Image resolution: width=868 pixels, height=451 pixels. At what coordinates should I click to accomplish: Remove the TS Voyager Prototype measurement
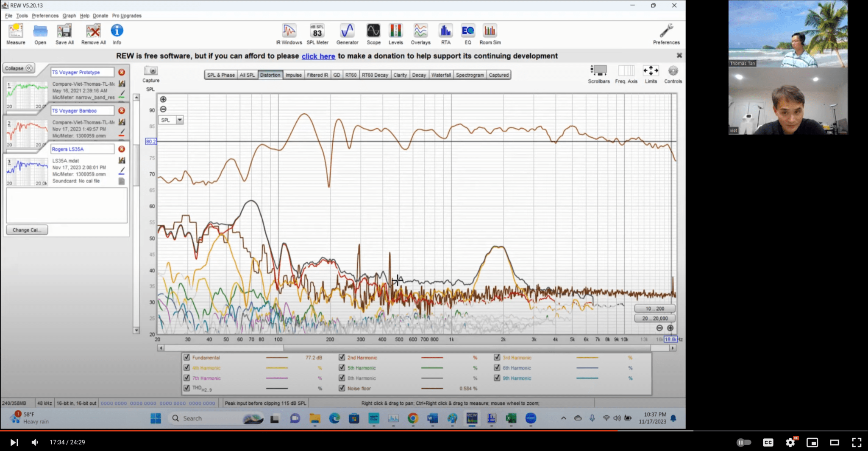pos(122,72)
